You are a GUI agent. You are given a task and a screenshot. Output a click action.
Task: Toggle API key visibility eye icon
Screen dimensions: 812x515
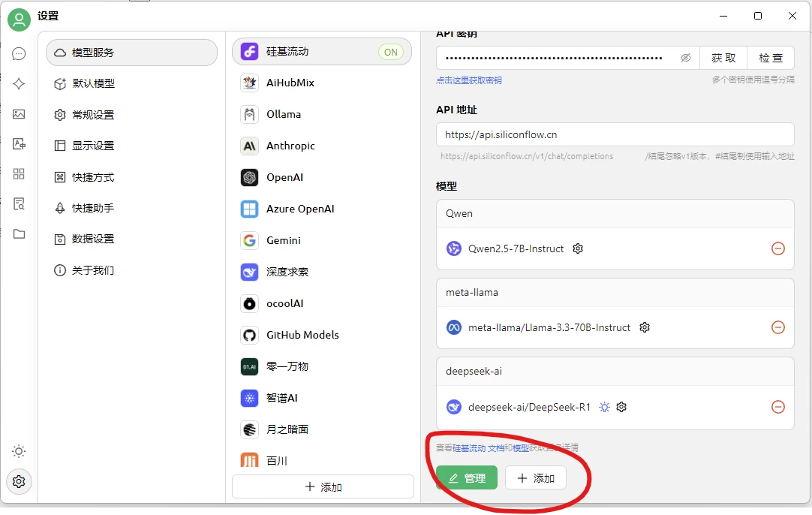[x=685, y=58]
